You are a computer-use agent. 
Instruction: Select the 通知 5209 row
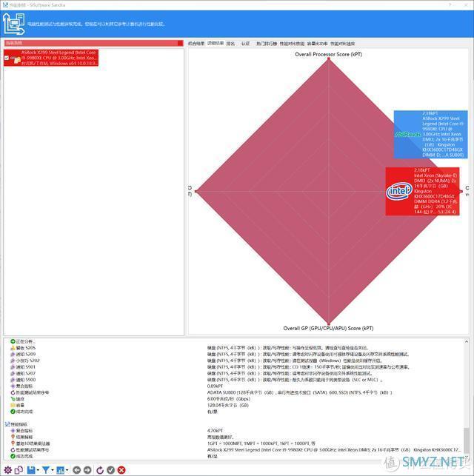[23, 355]
